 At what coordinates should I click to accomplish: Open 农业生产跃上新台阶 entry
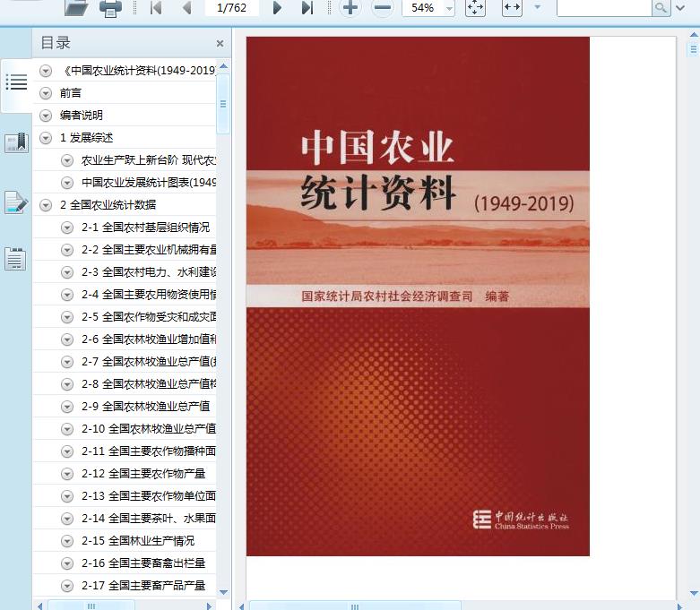click(149, 160)
